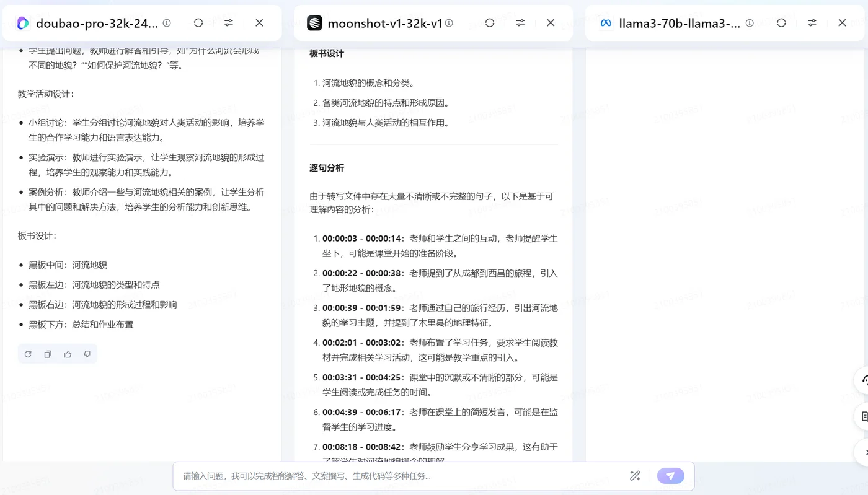
Task: Open parameter settings for llama3-70b panel
Action: [x=812, y=23]
